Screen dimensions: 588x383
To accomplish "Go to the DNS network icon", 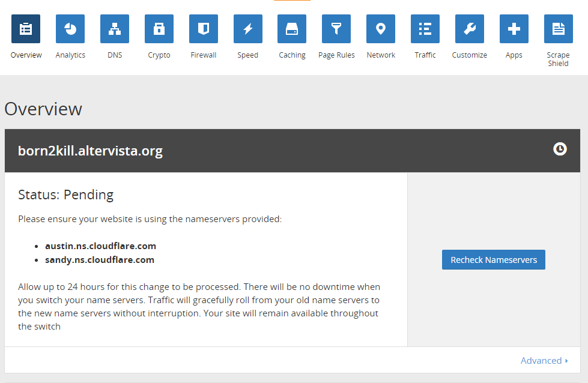I will pos(115,29).
